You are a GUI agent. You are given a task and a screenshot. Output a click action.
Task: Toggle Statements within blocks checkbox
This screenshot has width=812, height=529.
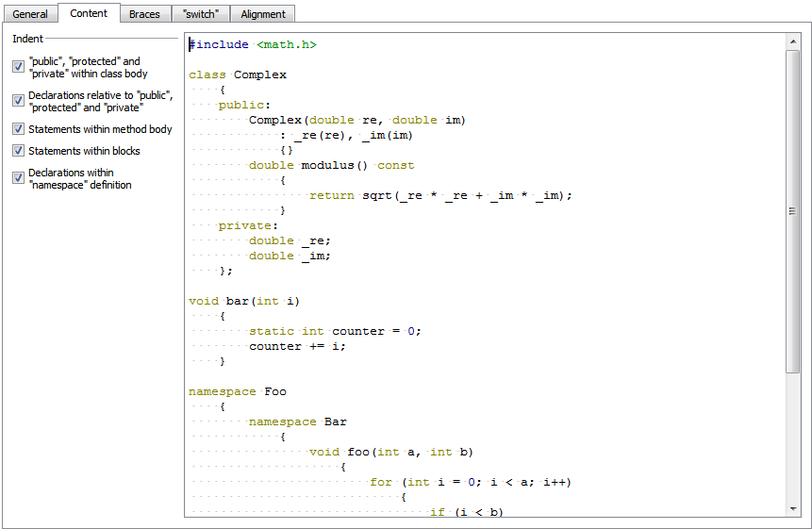point(18,151)
